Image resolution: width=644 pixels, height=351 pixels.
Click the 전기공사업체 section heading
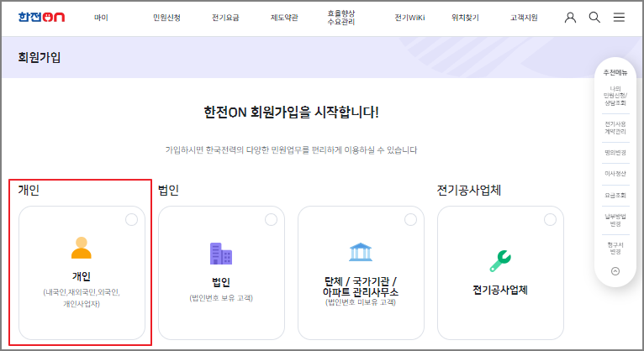coord(468,191)
